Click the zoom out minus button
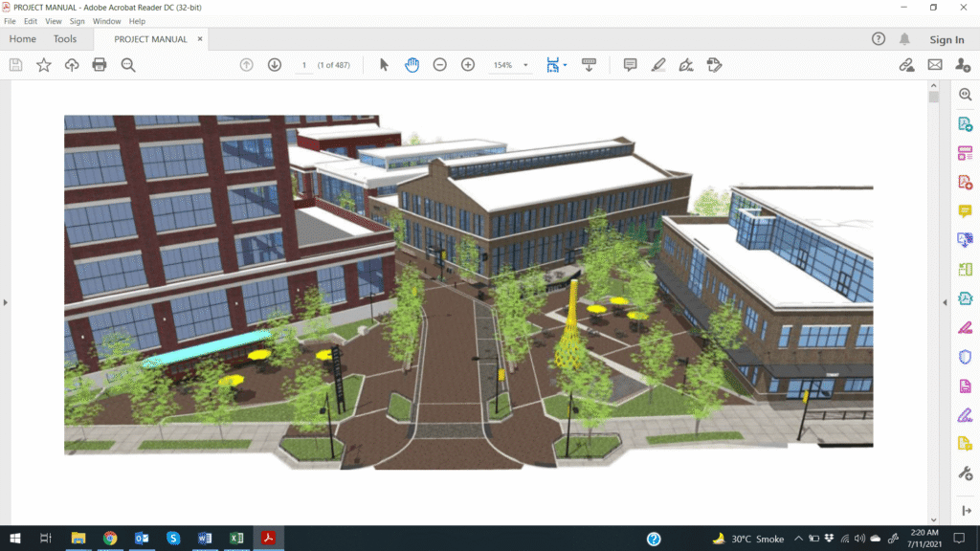 click(439, 65)
